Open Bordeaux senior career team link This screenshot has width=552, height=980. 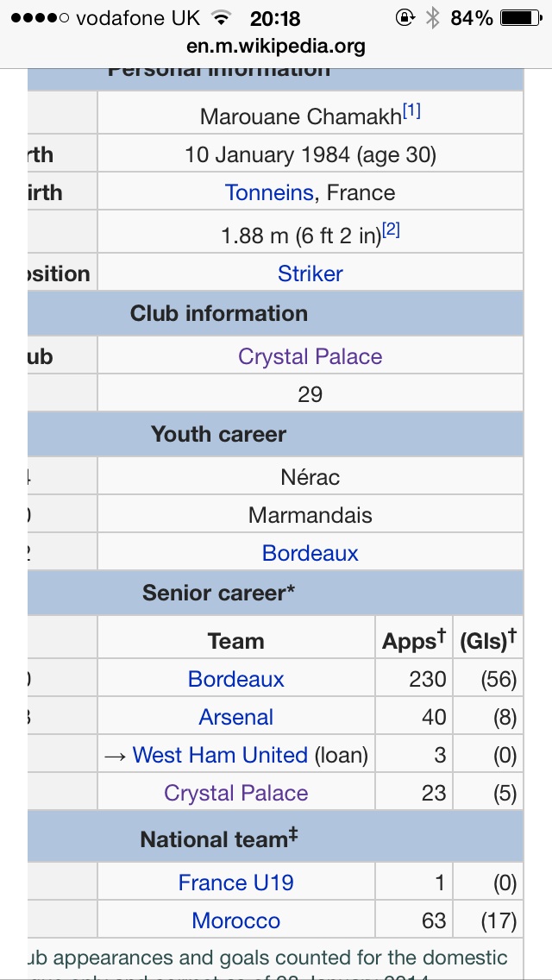(235, 679)
